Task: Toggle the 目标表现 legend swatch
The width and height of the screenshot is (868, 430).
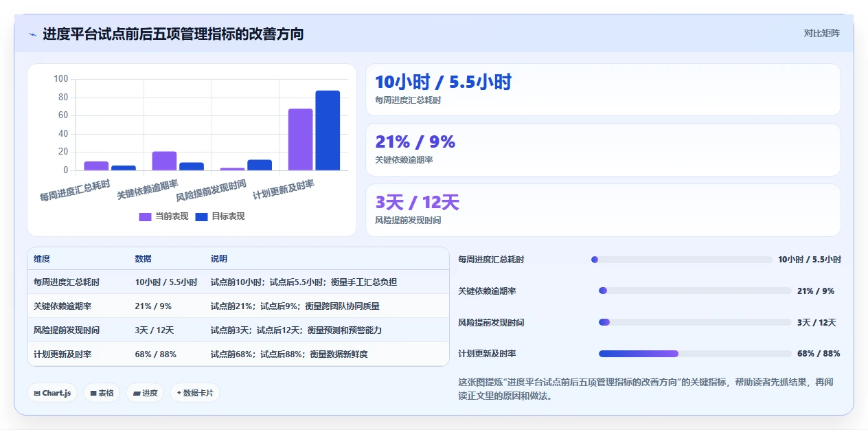Action: [x=201, y=216]
